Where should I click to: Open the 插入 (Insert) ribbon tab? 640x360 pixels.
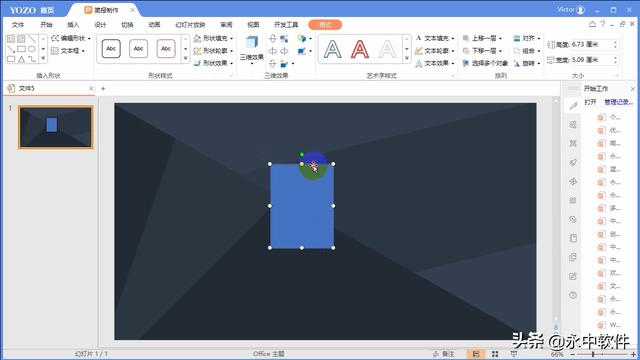73,25
